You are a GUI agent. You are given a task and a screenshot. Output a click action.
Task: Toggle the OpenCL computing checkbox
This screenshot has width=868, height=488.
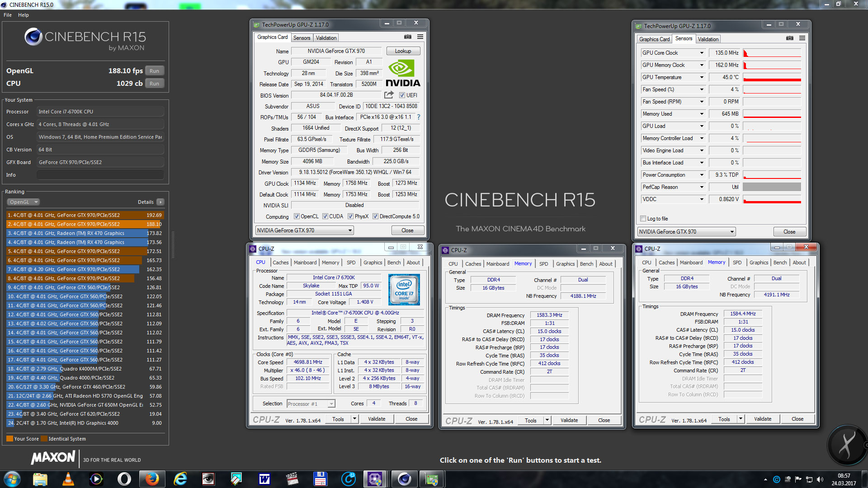tap(297, 216)
